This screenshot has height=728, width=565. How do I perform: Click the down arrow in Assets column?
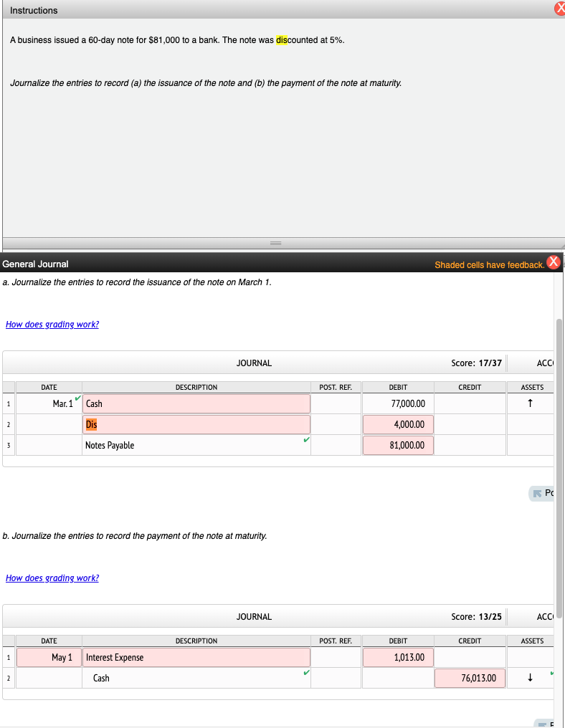(x=530, y=677)
